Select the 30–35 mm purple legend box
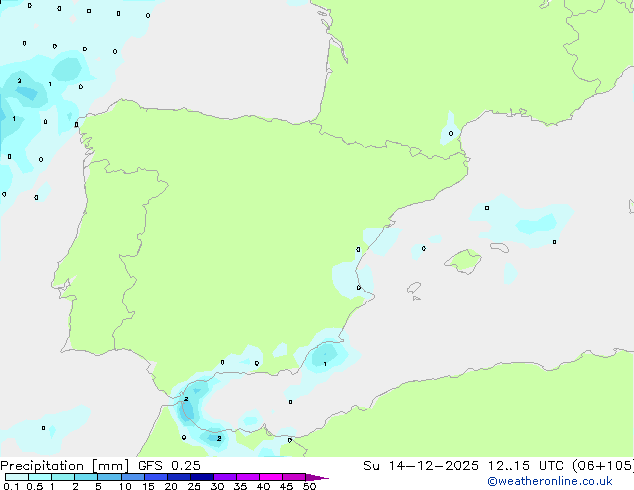This screenshot has height=490, width=634. coord(225,477)
